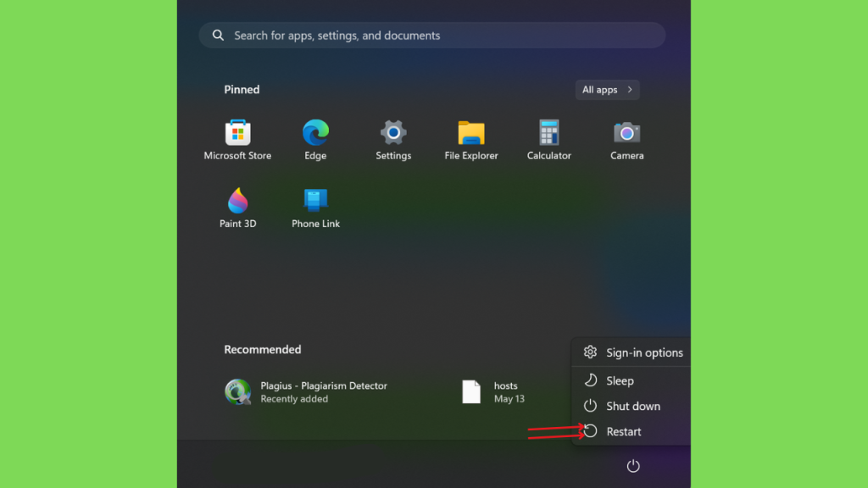The height and width of the screenshot is (488, 868).
Task: Click the 'Pinned' section heading
Action: (242, 90)
